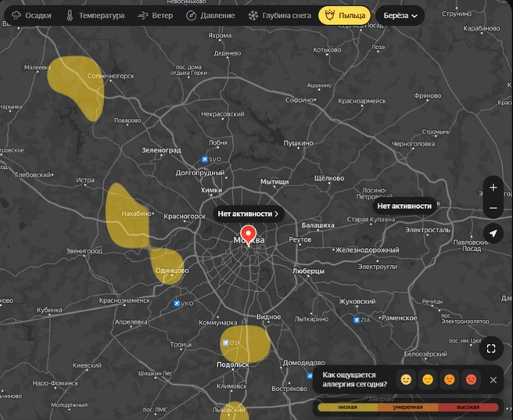Click the Зеленоград city label
The width and height of the screenshot is (513, 420).
click(x=161, y=150)
